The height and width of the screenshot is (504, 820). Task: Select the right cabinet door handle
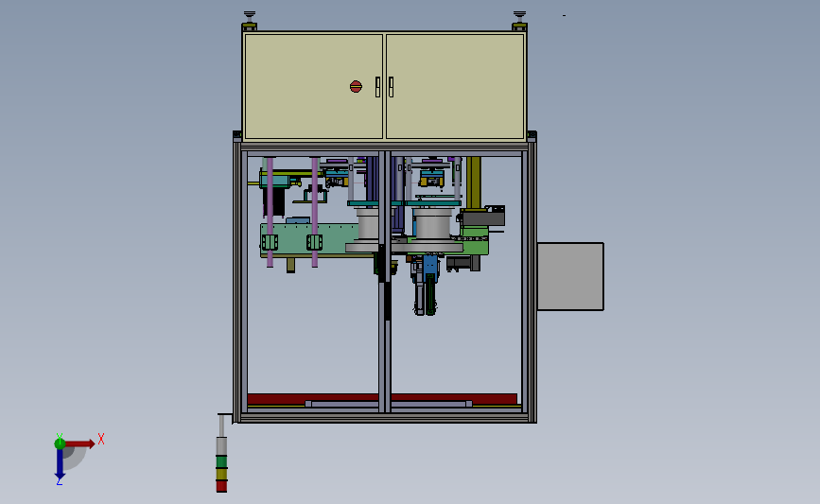[x=391, y=87]
